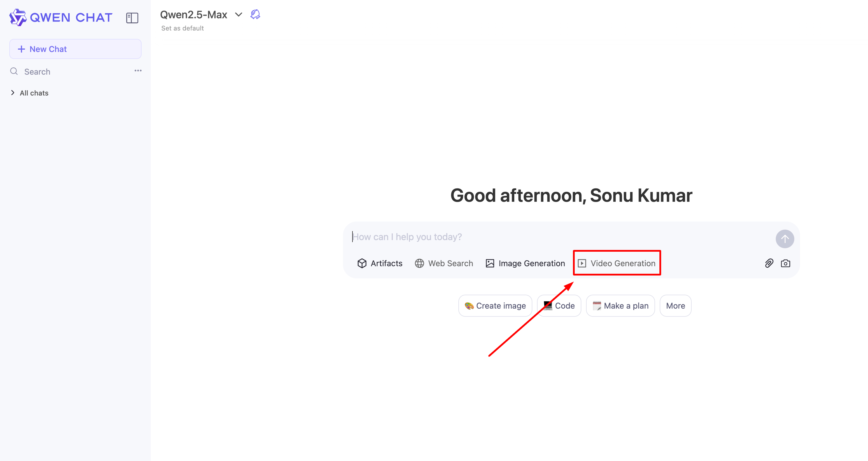Viewport: 868px width, 461px height.
Task: Click the greeting 'Good afternoon, Sonu Kumar'
Action: coord(571,195)
